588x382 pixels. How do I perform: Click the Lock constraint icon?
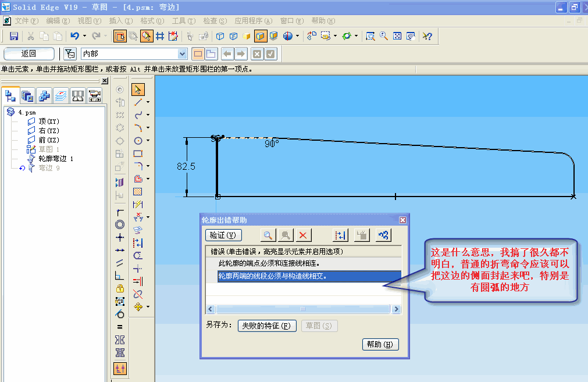[x=120, y=288]
